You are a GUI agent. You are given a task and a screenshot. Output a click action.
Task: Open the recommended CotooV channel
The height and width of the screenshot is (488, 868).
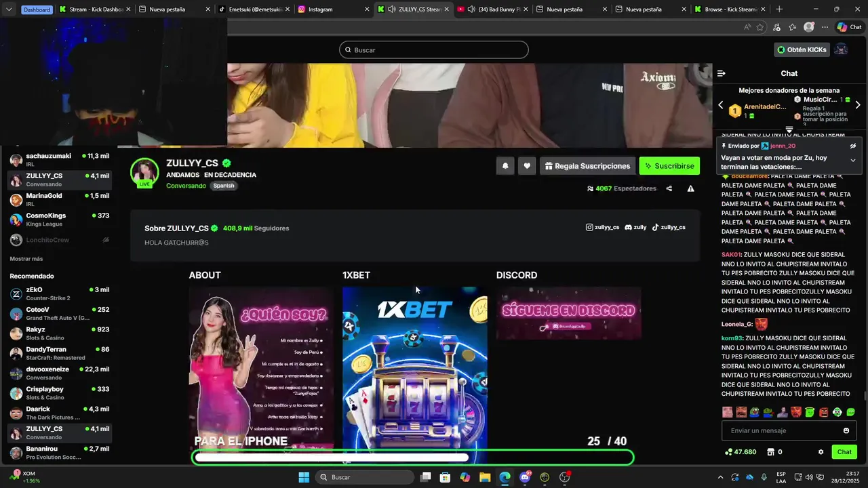click(x=60, y=313)
